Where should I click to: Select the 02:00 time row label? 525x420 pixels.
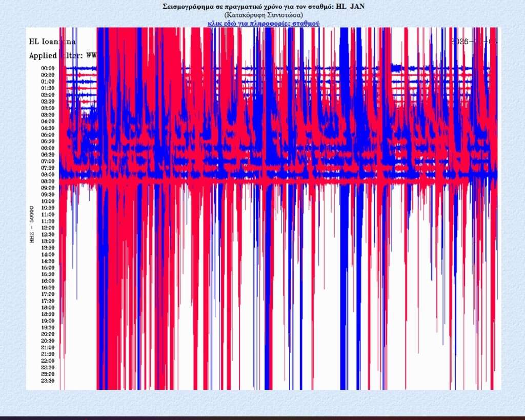48,95
